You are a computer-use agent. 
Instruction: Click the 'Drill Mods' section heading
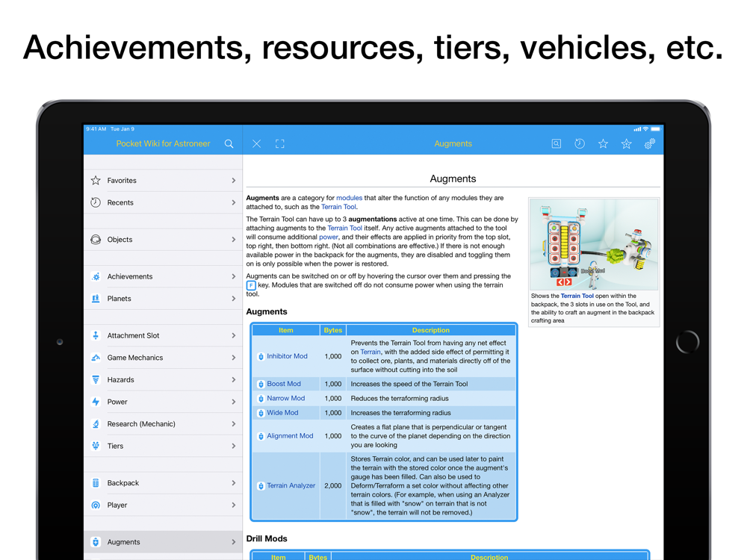[267, 538]
